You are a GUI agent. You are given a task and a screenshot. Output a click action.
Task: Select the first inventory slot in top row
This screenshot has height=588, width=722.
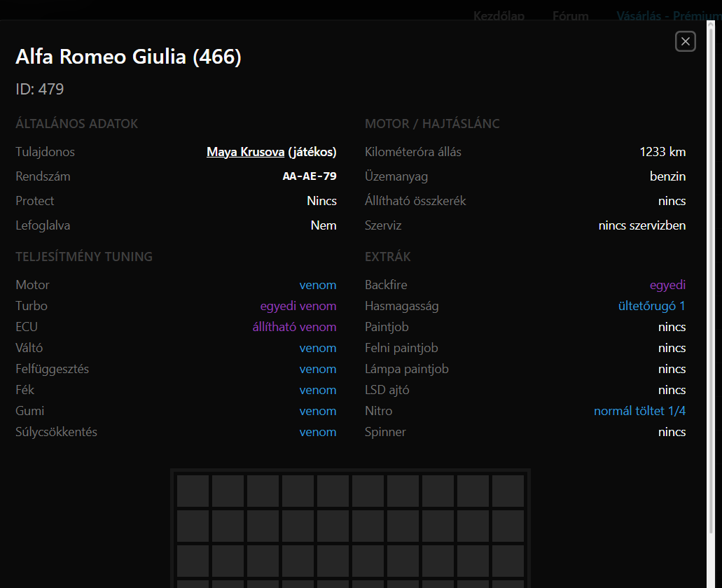pos(193,491)
